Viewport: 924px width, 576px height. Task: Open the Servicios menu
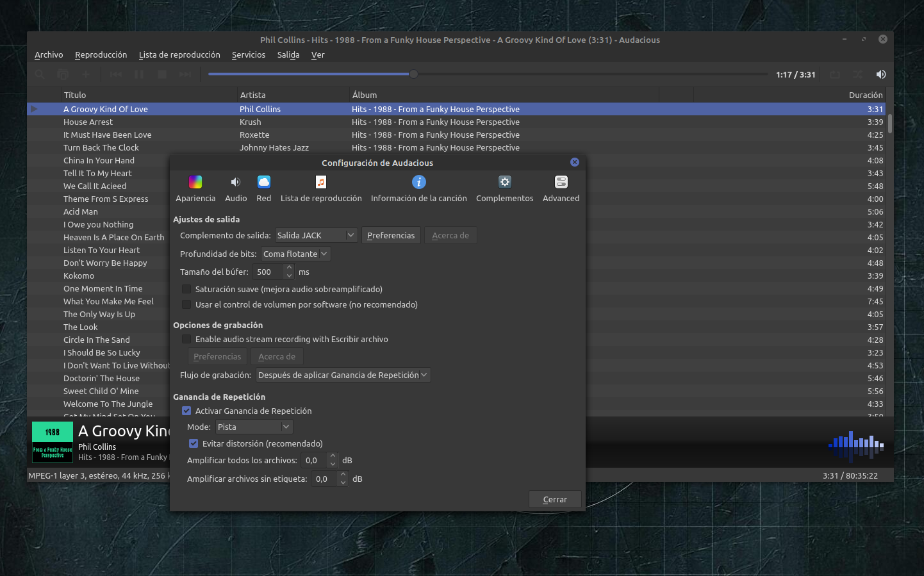[x=248, y=55]
